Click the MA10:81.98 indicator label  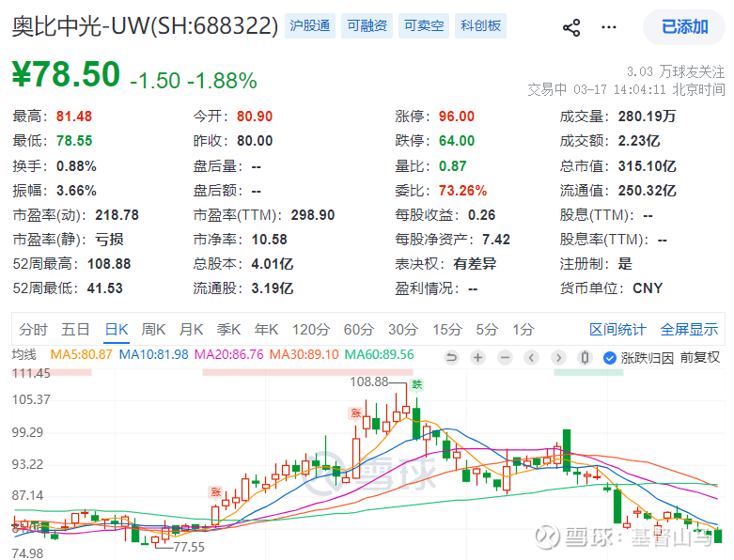click(153, 354)
